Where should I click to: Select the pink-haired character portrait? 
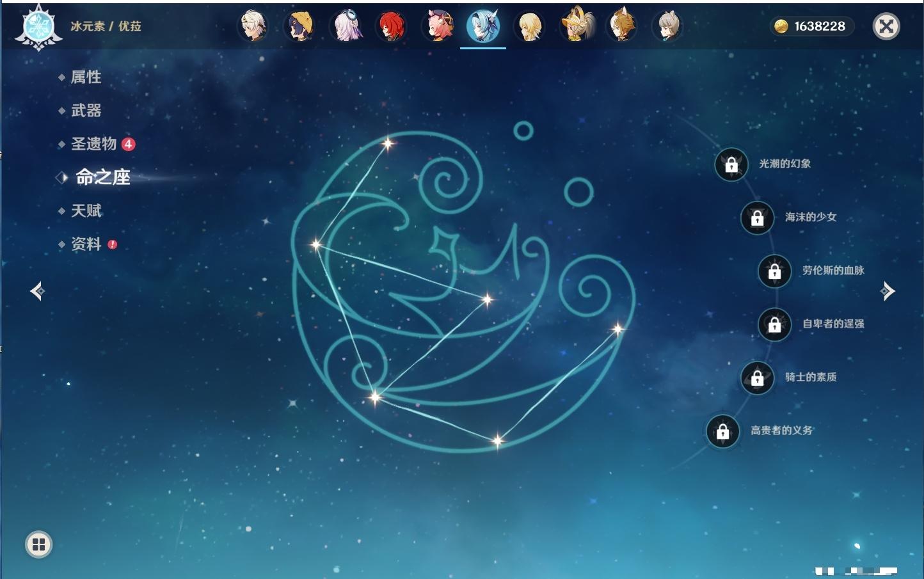pos(438,26)
